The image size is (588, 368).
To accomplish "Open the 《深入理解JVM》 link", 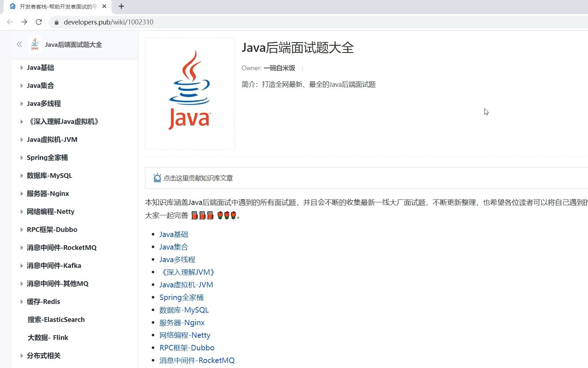I will pyautogui.click(x=187, y=272).
